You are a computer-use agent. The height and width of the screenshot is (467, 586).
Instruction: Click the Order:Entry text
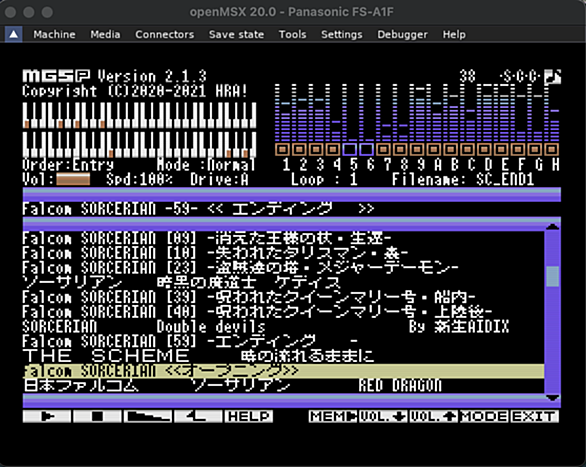(68, 165)
